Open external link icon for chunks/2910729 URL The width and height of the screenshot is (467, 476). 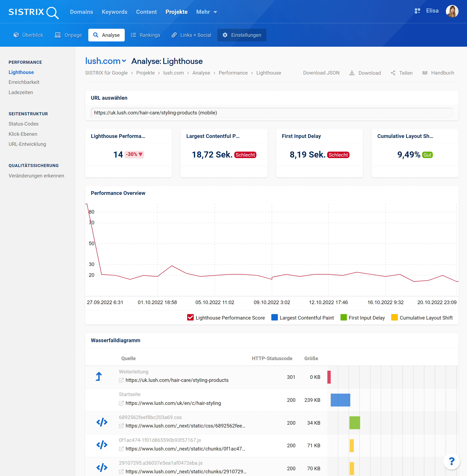point(121,472)
